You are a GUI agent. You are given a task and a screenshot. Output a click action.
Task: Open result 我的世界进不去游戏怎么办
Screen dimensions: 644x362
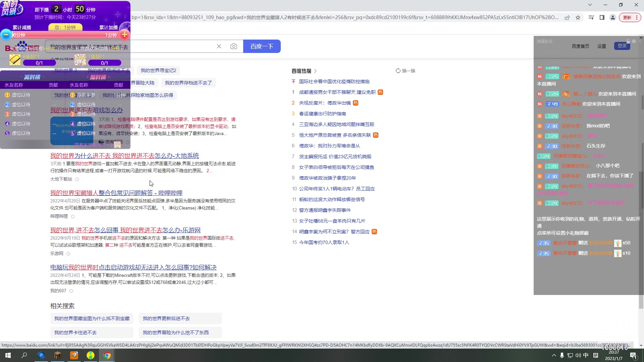(87, 110)
